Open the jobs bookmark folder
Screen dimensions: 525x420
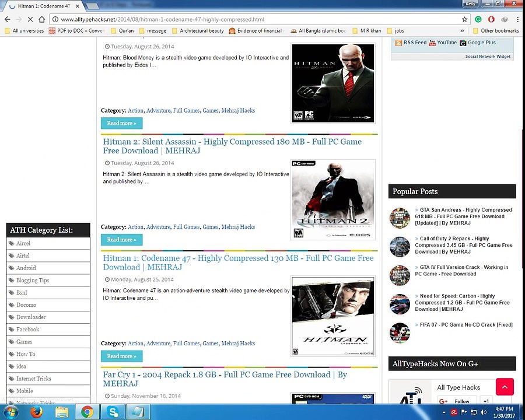[x=395, y=30]
